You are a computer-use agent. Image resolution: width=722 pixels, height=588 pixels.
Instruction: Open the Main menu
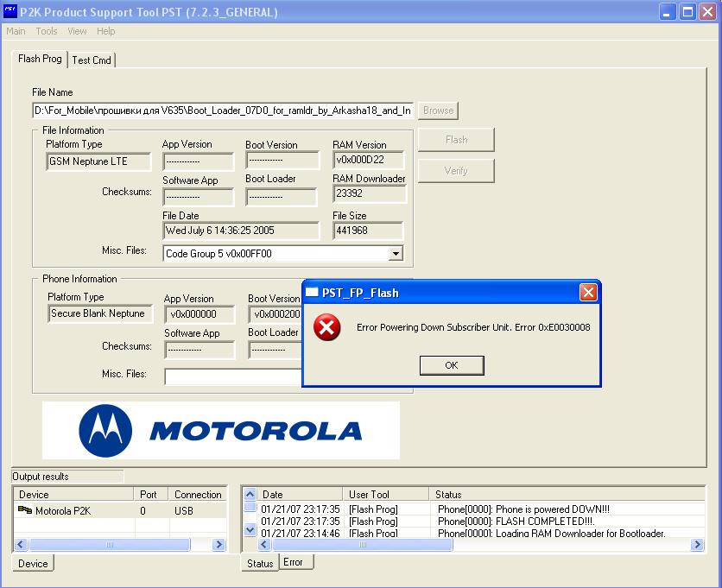(x=16, y=31)
